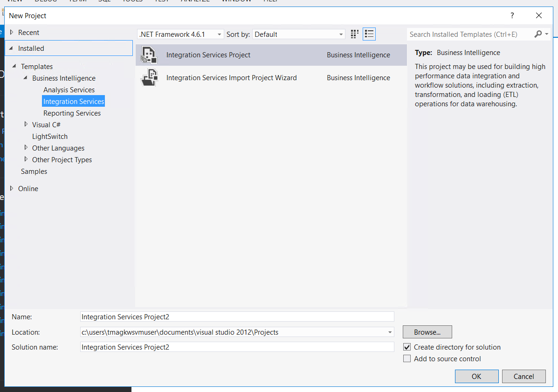Click Other Project Types label
The height and width of the screenshot is (392, 558).
62,160
